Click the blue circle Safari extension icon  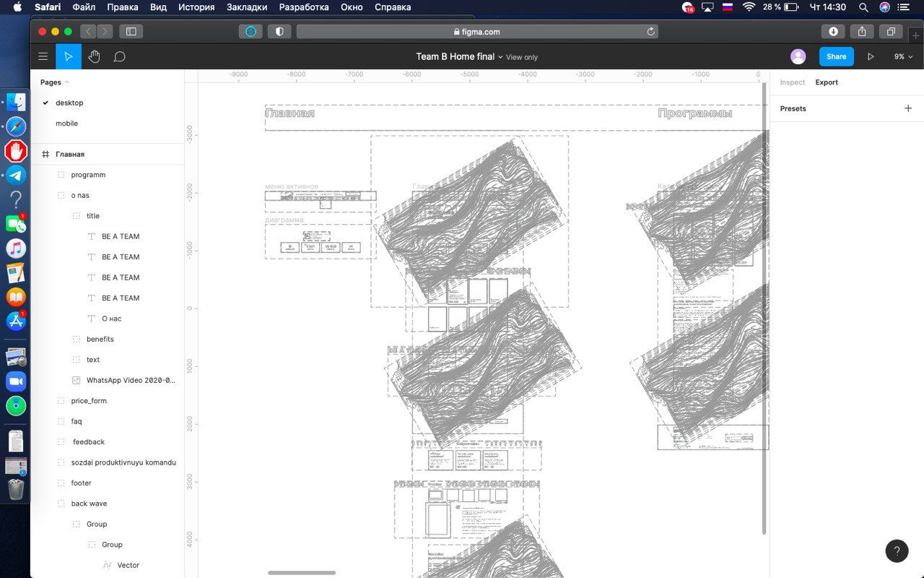tap(251, 31)
